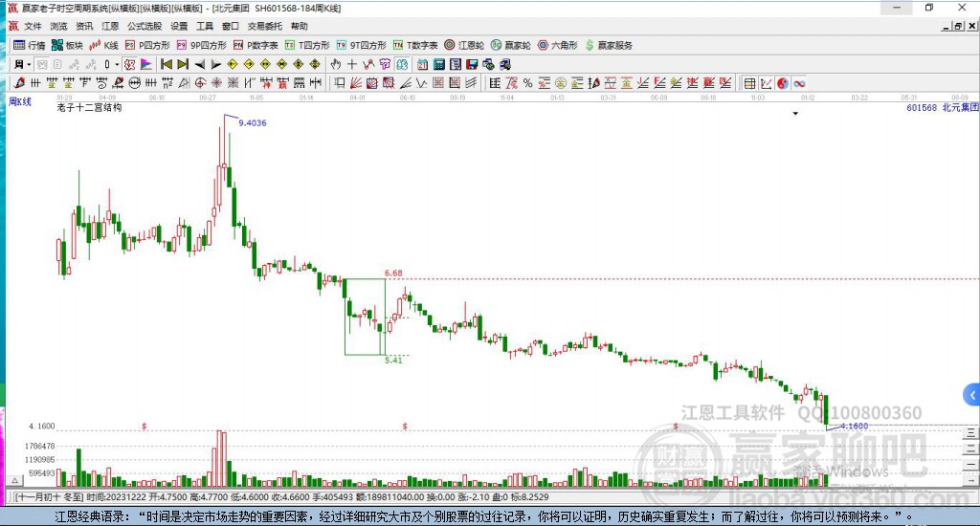Open the 江恩 menu

pyautogui.click(x=110, y=26)
